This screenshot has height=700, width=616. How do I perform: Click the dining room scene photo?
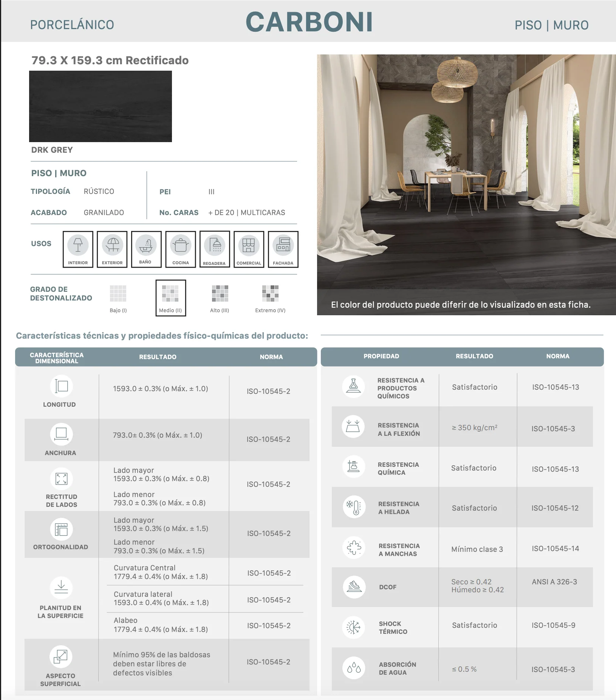[x=466, y=184]
